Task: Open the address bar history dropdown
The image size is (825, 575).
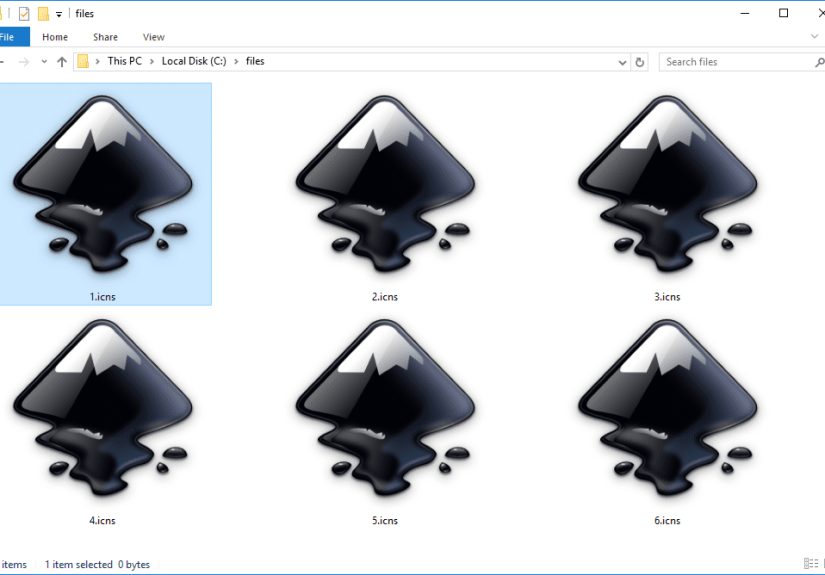Action: 622,62
